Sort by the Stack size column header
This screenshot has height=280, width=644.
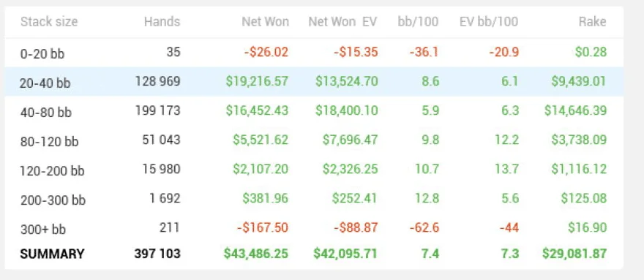(49, 22)
